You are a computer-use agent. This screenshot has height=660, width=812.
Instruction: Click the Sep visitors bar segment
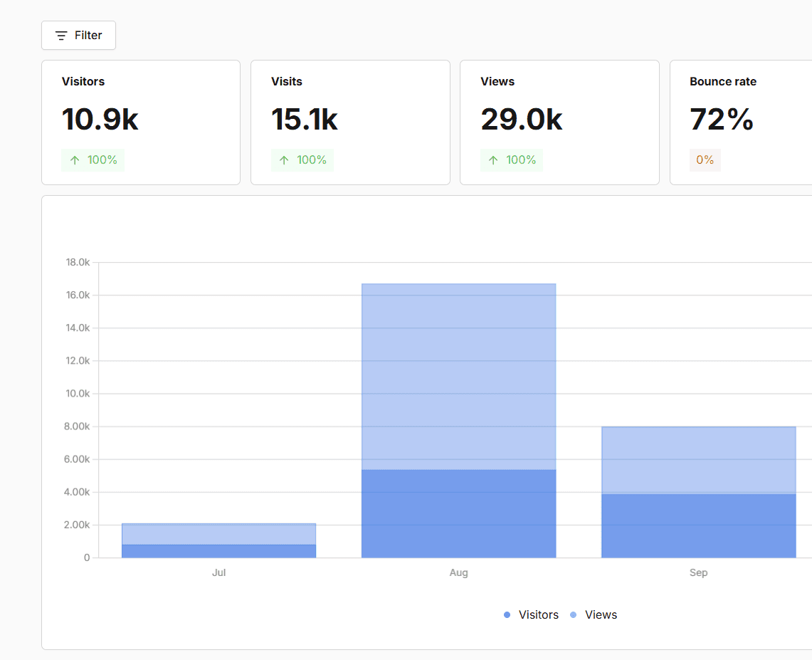coord(699,526)
